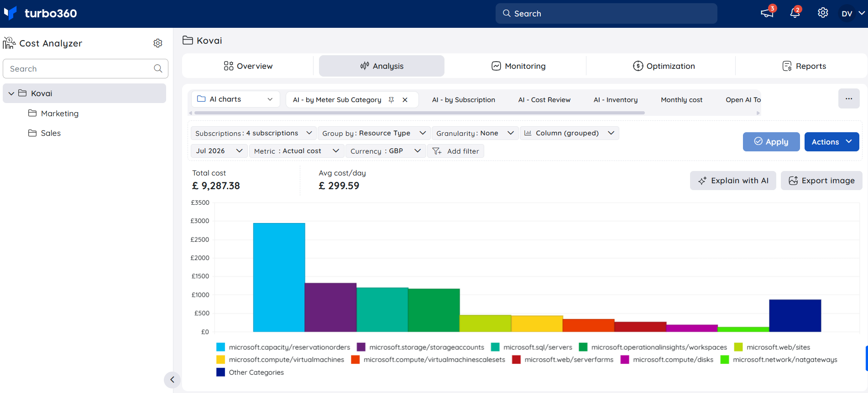The width and height of the screenshot is (868, 393).
Task: Open Group by Resource Type dropdown
Action: click(374, 133)
